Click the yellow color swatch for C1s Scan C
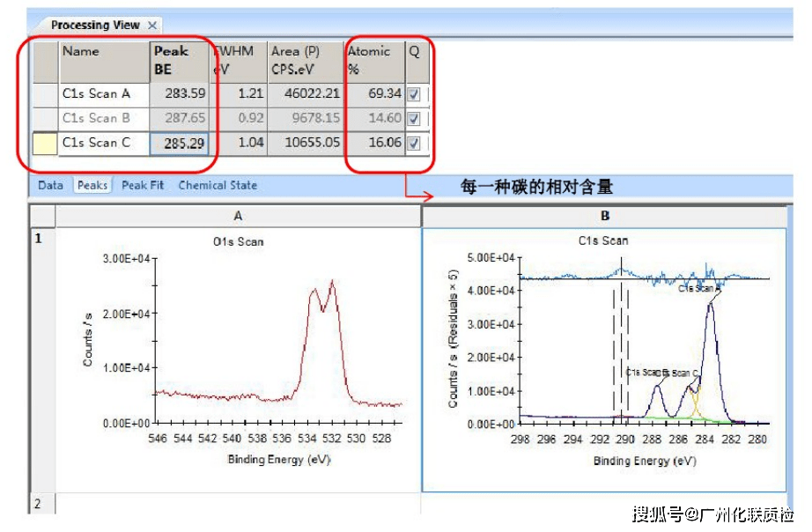This screenshot has height=532, width=812. tap(45, 144)
